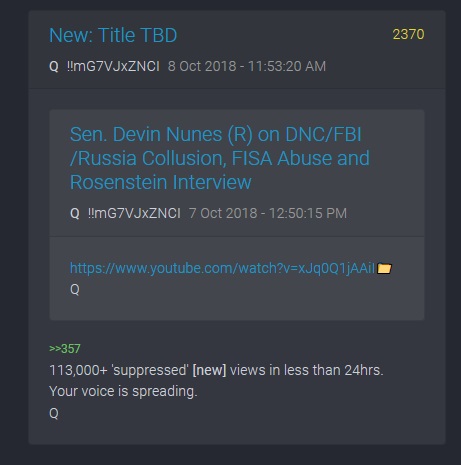Click the 7 Oct 2018 - 12:50:15 PM timestamp
Screen dimensions: 461x465
[268, 213]
